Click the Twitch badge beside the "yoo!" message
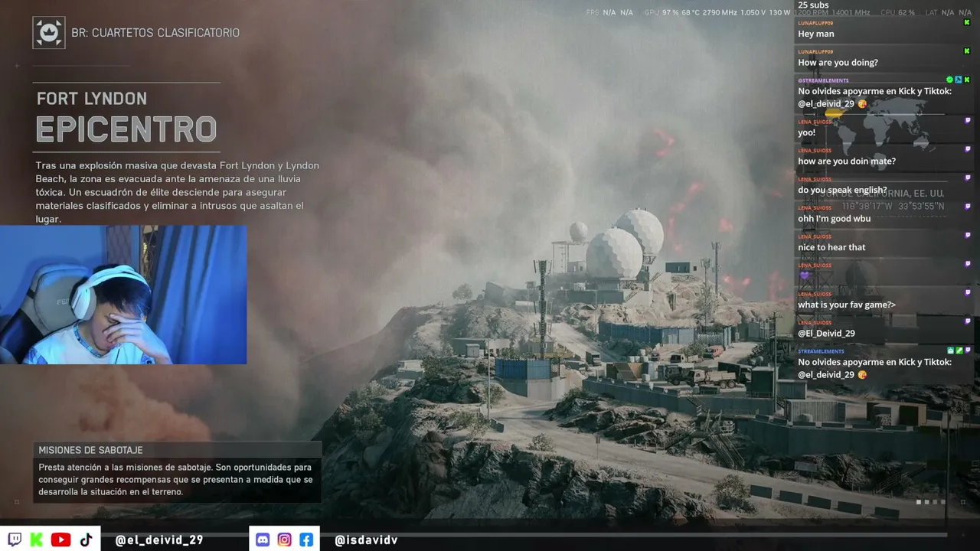Screen dimensions: 980x551 point(968,120)
